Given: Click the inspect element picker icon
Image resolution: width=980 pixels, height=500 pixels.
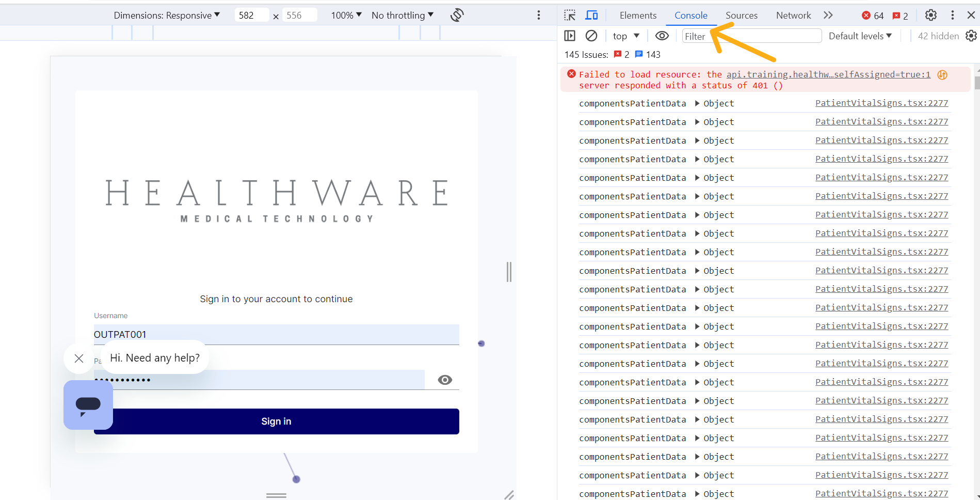Looking at the screenshot, I should pos(570,15).
